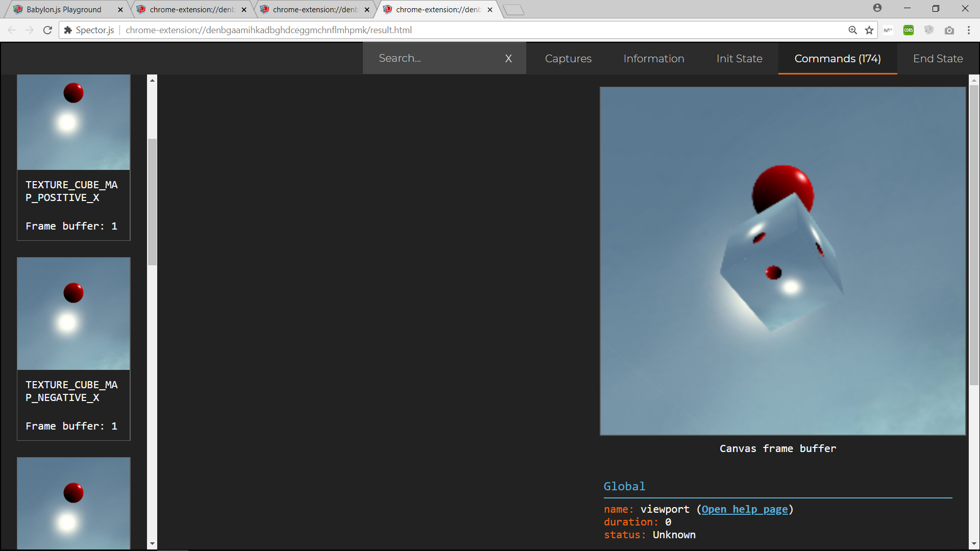The height and width of the screenshot is (551, 980).
Task: Switch to the Babylon.js Playground tab
Action: (64, 10)
